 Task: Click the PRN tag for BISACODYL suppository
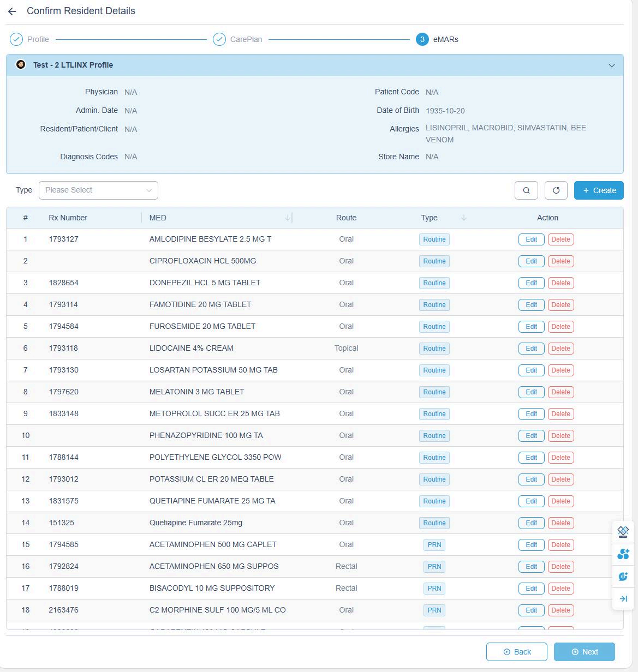click(x=434, y=589)
